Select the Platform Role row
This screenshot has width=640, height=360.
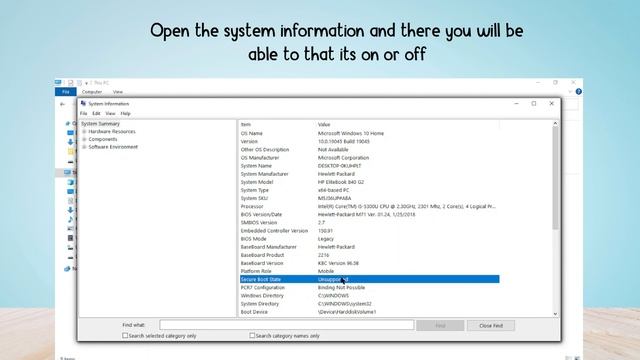[369, 271]
